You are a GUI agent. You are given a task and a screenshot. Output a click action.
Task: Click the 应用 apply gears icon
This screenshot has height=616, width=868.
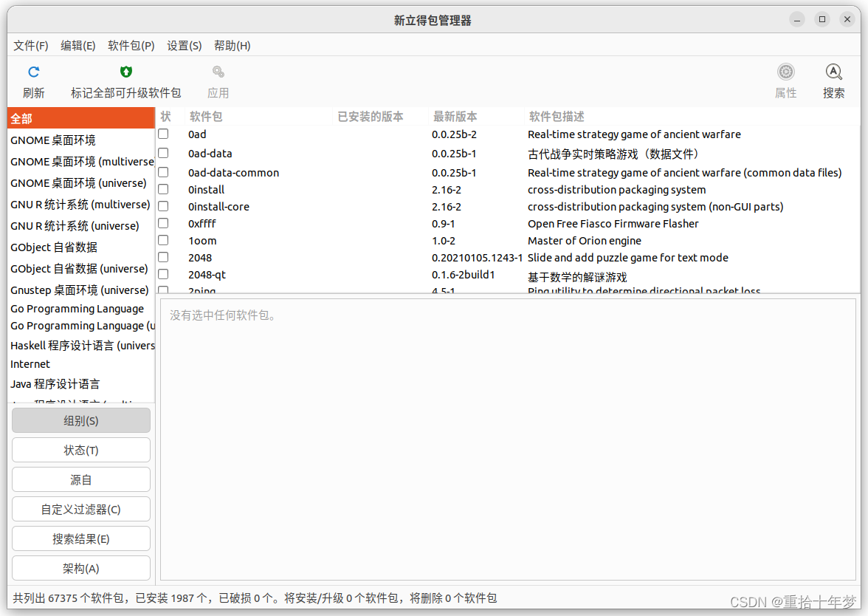pos(218,72)
